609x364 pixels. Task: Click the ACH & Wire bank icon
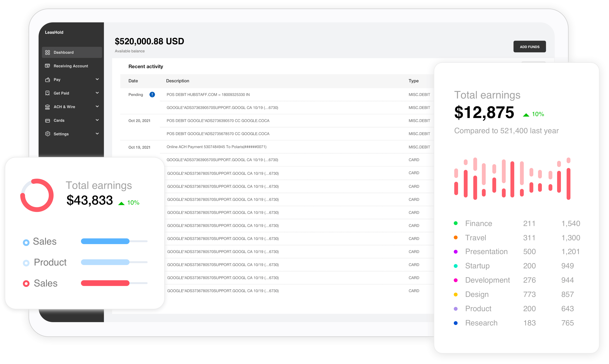coord(47,107)
